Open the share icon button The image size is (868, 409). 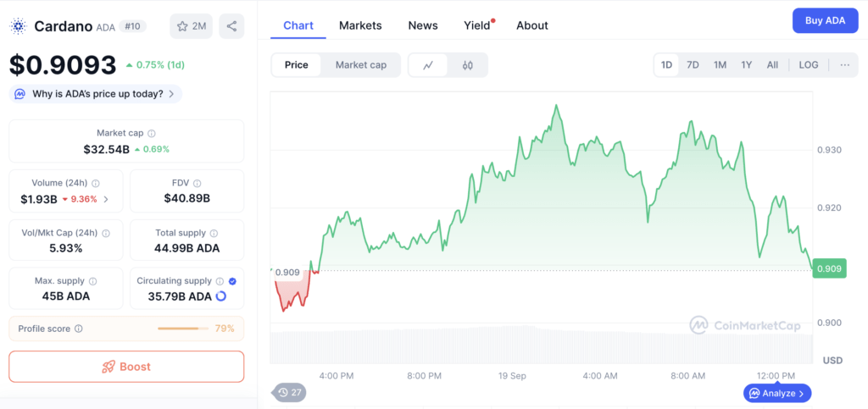pos(232,26)
